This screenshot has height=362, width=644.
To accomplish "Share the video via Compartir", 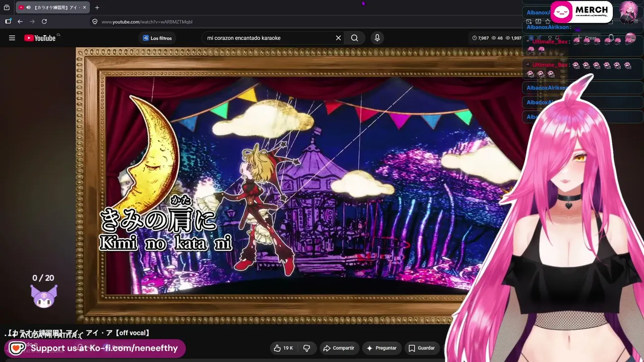I will coord(339,348).
